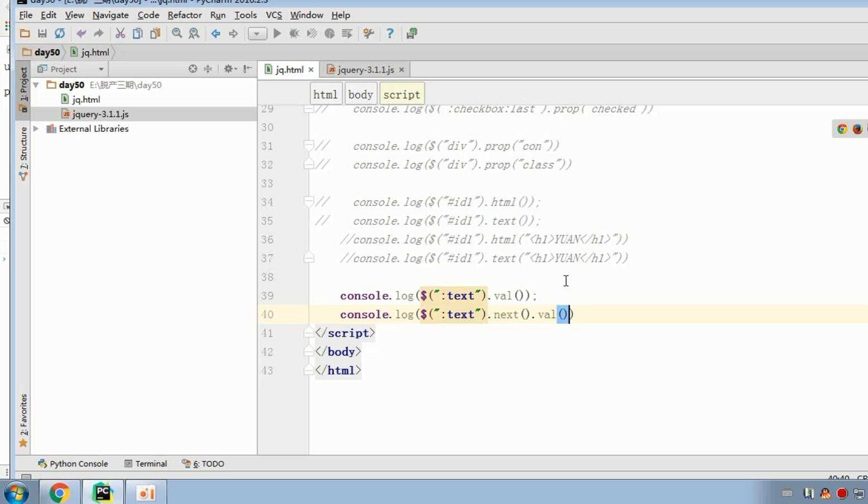Viewport: 868px width, 504px height.
Task: Click the script breadcrumb in editor
Action: pos(402,94)
